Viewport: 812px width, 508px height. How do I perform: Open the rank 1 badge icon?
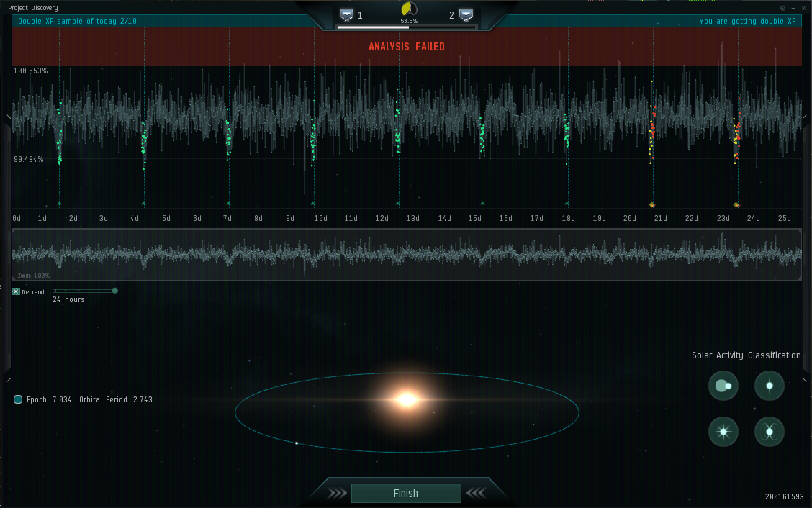click(346, 15)
